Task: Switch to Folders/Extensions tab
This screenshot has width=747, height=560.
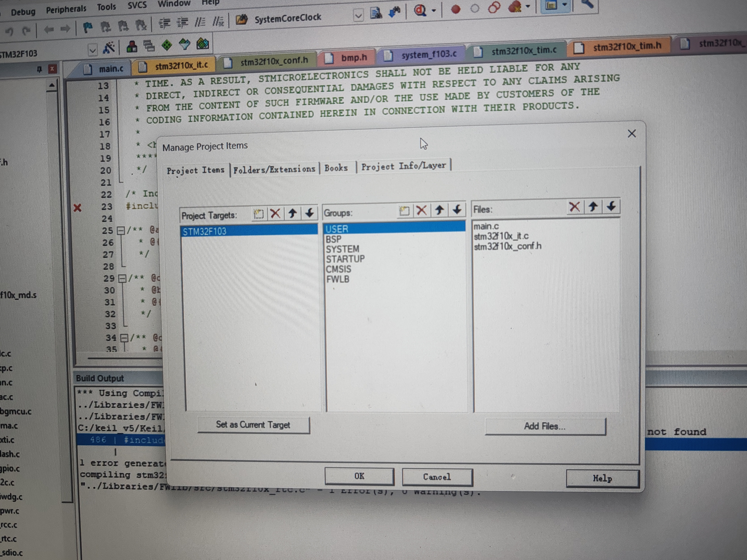Action: 274,169
